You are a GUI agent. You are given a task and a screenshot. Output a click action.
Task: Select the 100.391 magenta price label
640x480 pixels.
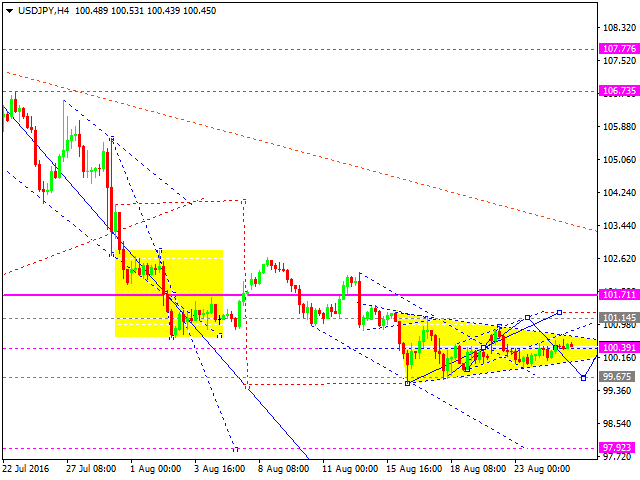619,347
